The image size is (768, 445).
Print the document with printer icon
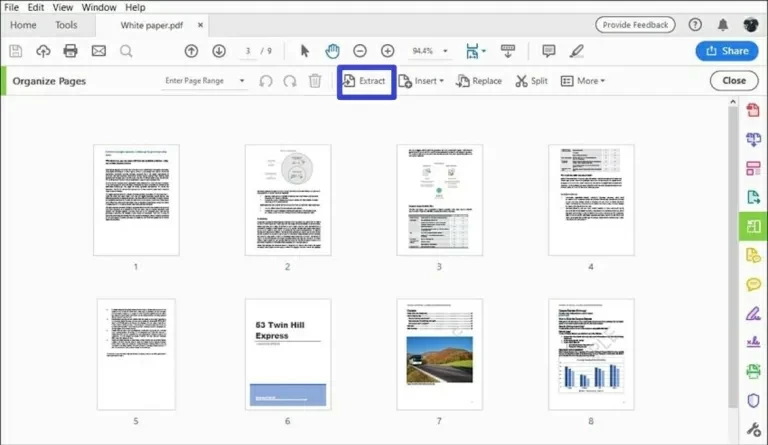[x=71, y=51]
